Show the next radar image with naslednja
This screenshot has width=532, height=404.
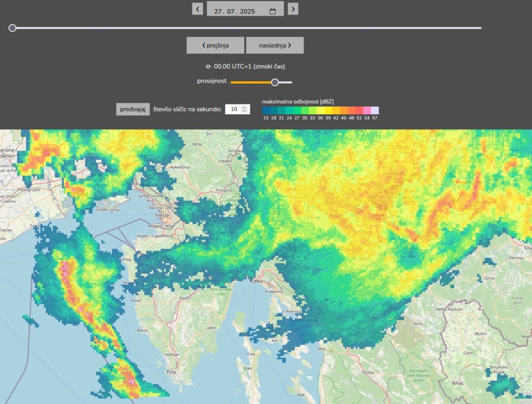[275, 45]
